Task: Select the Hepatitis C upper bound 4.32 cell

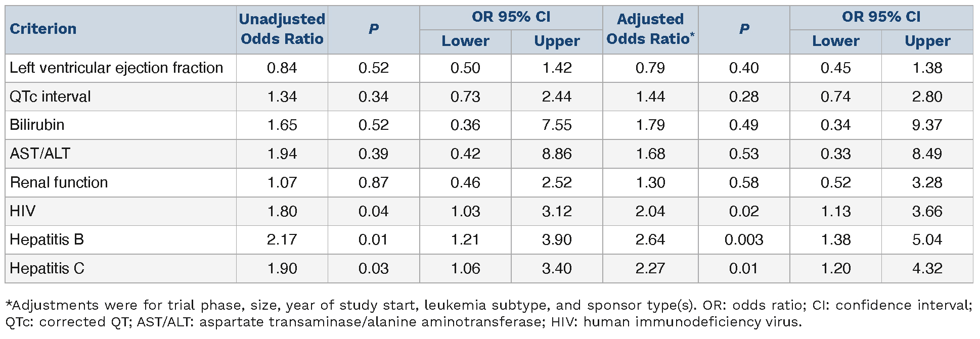Action: [x=927, y=268]
